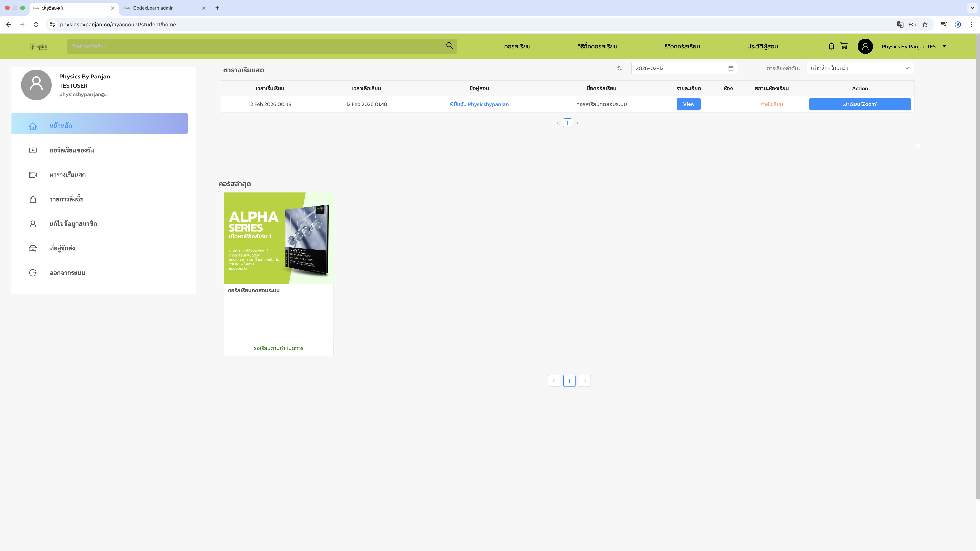Viewport: 980px width, 551px height.
Task: Click the notification bell icon
Action: point(831,46)
